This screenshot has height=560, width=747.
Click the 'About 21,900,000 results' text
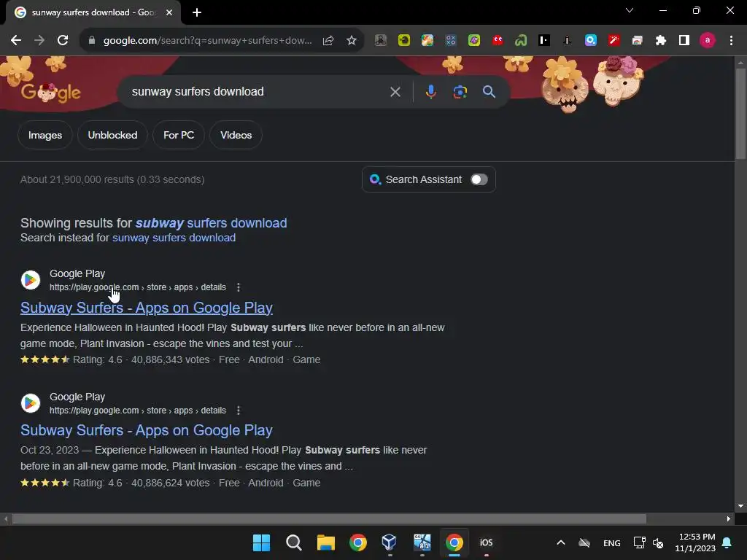click(112, 179)
